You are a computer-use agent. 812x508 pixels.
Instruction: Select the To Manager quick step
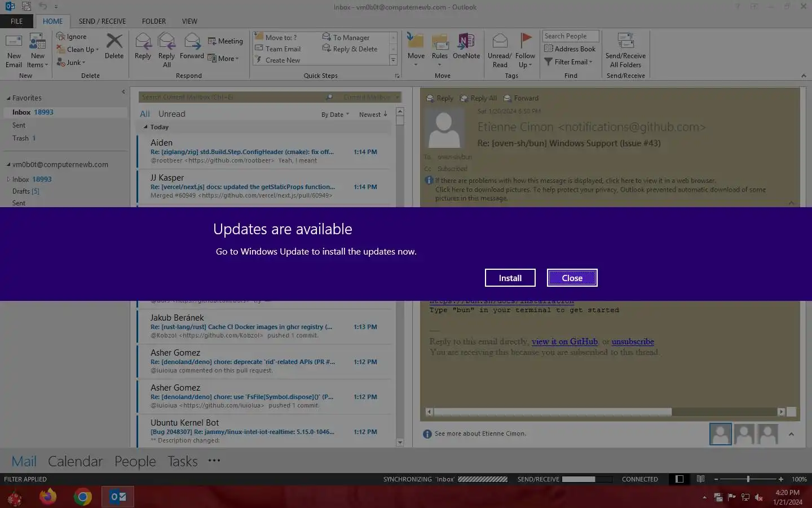(346, 37)
